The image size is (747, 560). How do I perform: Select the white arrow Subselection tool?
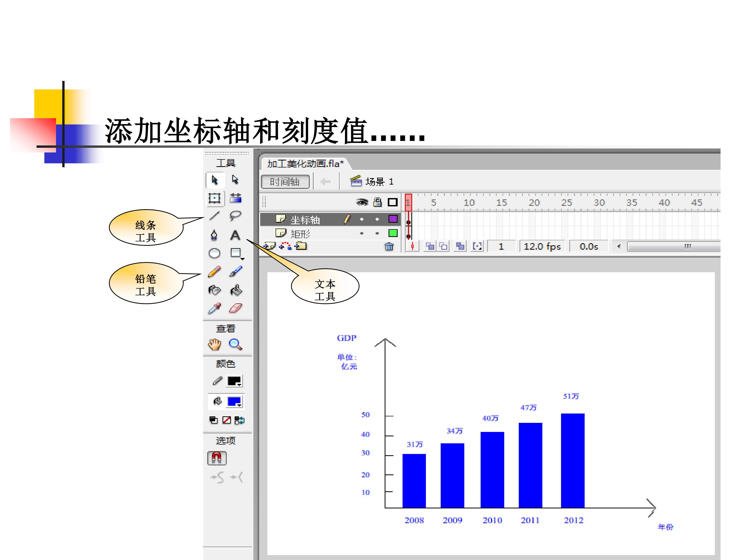(235, 180)
